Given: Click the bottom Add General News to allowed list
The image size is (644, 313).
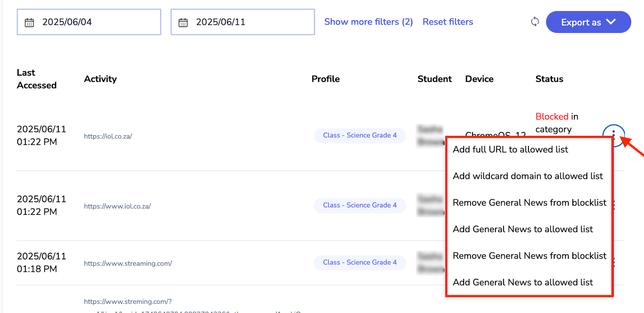Looking at the screenshot, I should pos(522,282).
